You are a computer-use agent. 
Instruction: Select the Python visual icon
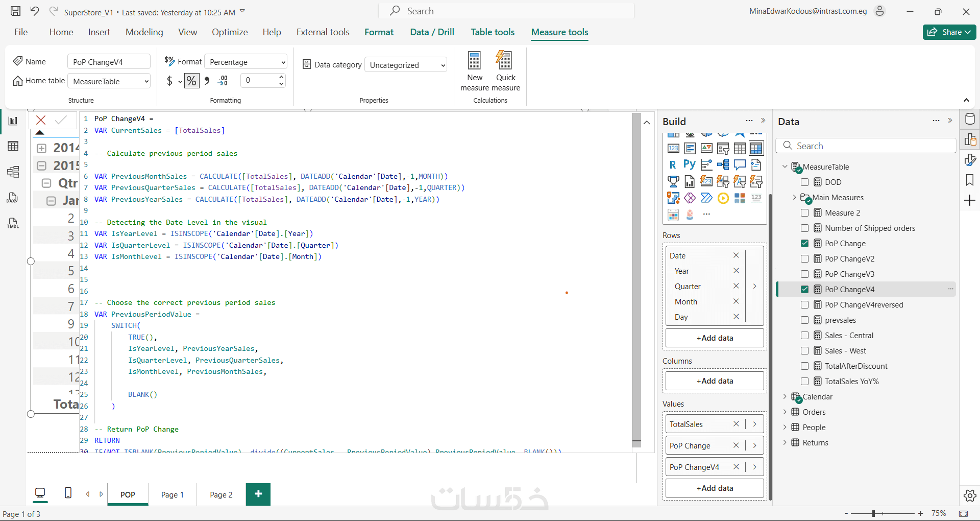(690, 164)
